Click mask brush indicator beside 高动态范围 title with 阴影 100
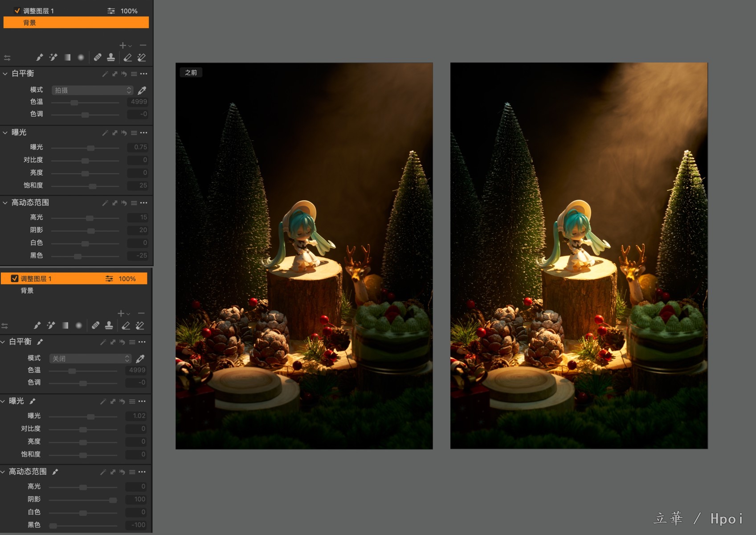The height and width of the screenshot is (535, 756). (55, 472)
